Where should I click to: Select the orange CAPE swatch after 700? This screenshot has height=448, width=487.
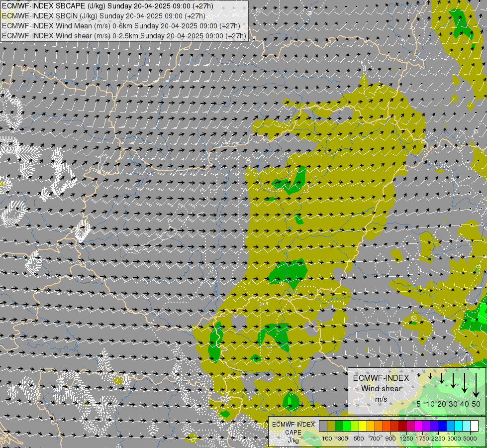pos(379,426)
